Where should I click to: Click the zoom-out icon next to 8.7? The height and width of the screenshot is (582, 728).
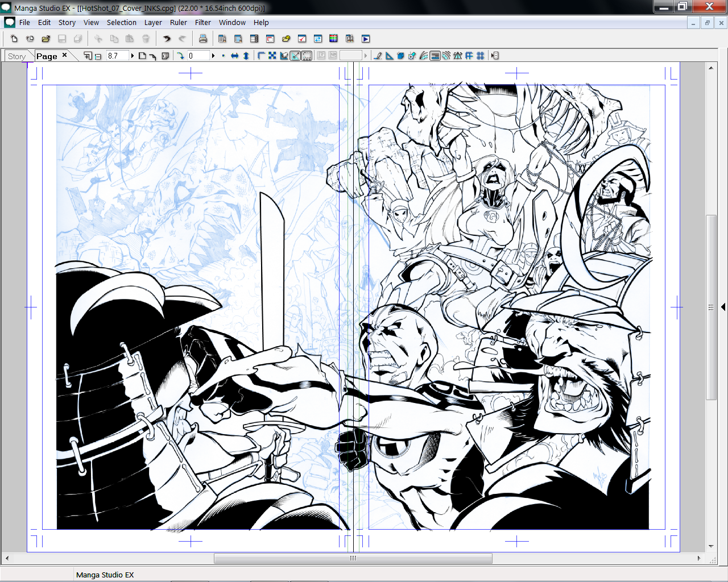pyautogui.click(x=98, y=56)
